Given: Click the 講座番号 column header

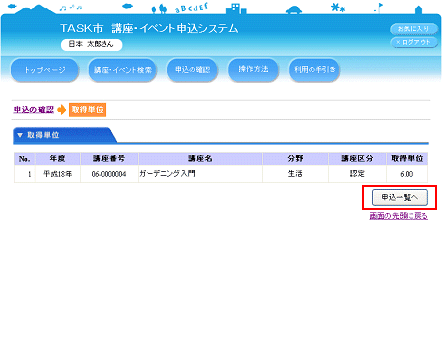Looking at the screenshot, I should click(109, 159).
